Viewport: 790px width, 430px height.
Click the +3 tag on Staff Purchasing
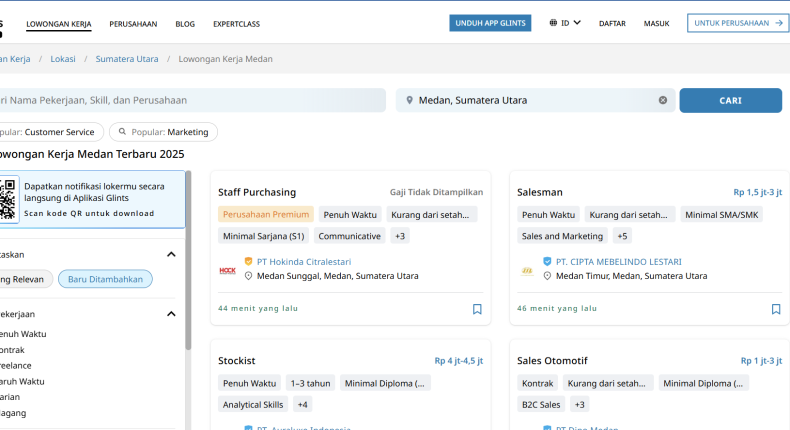point(400,236)
